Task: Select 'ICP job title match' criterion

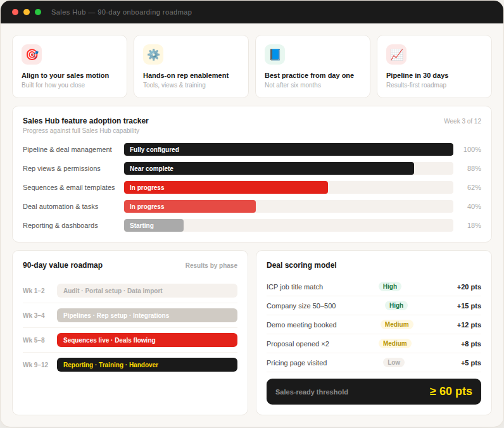Action: 295,287
